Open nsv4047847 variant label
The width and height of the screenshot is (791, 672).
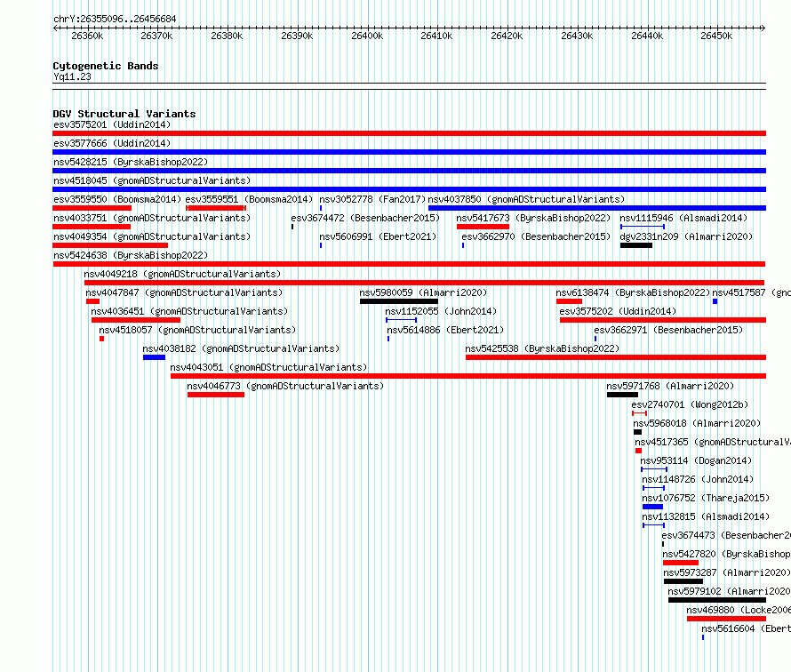184,292
